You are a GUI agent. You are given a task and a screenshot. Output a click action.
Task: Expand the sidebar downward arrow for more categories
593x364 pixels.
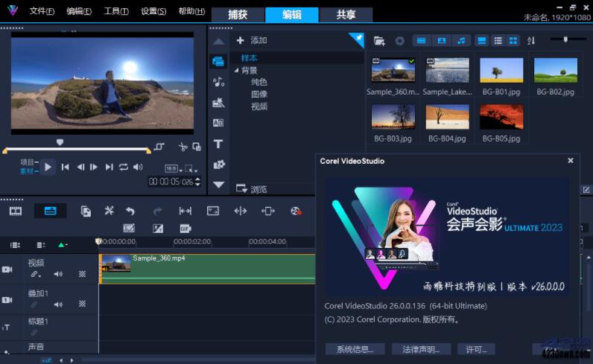point(218,185)
